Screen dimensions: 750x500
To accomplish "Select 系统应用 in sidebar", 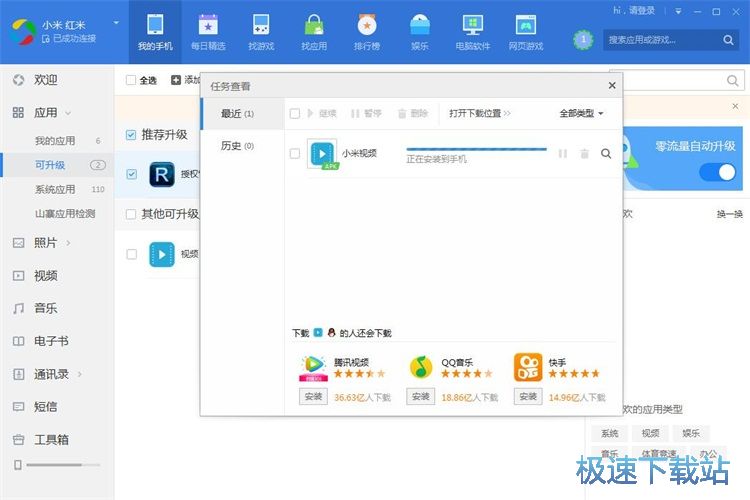I will pyautogui.click(x=57, y=189).
